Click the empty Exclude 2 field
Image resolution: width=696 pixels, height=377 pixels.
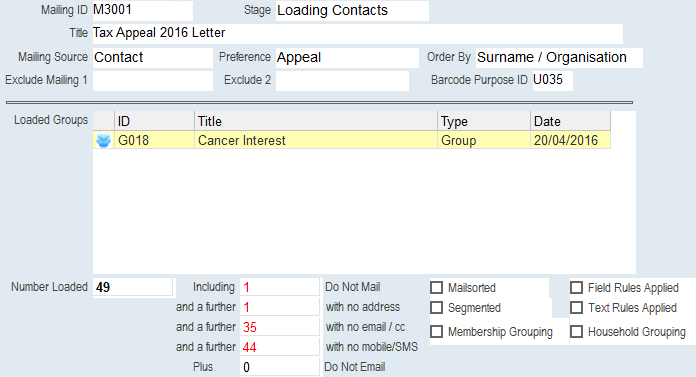pyautogui.click(x=342, y=81)
